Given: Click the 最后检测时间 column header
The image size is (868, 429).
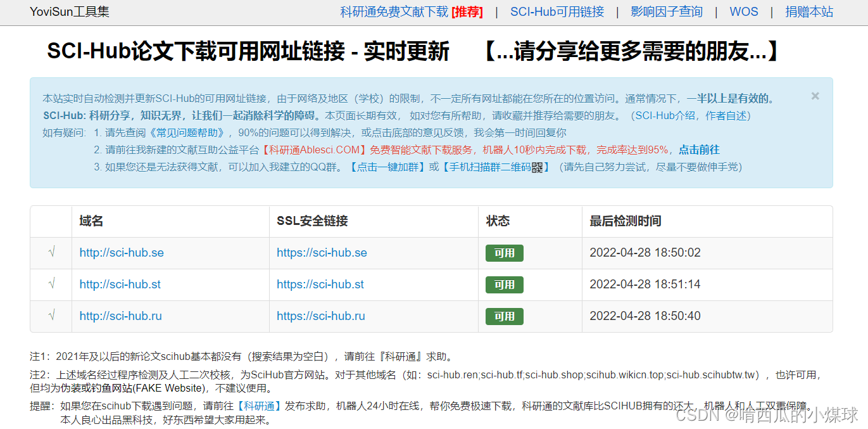Looking at the screenshot, I should click(626, 221).
